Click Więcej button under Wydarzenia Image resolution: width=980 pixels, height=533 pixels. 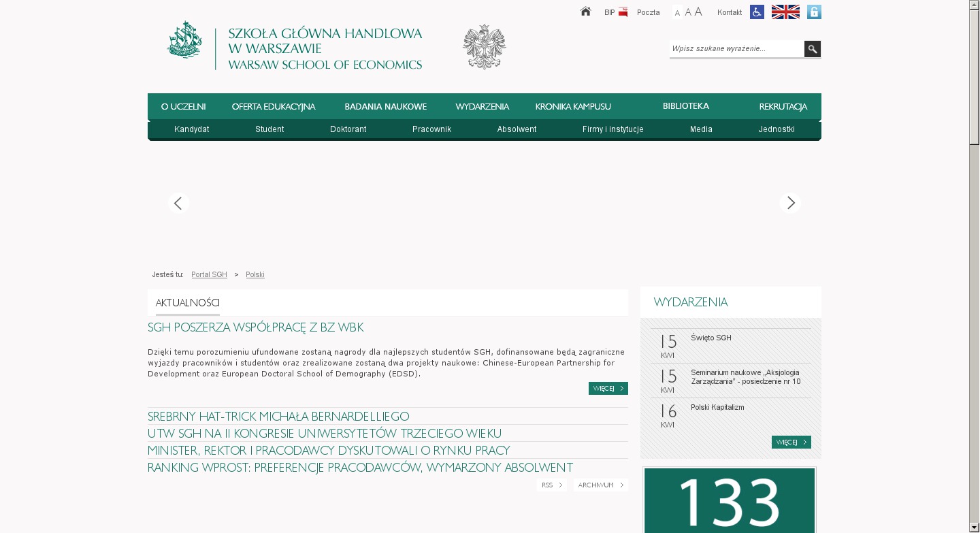pos(791,442)
